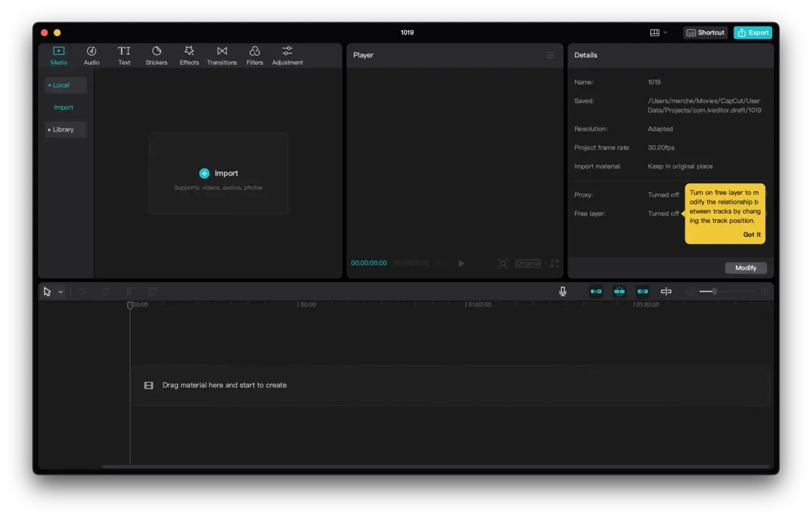Click the current timecode 00:00:00:00

click(369, 264)
